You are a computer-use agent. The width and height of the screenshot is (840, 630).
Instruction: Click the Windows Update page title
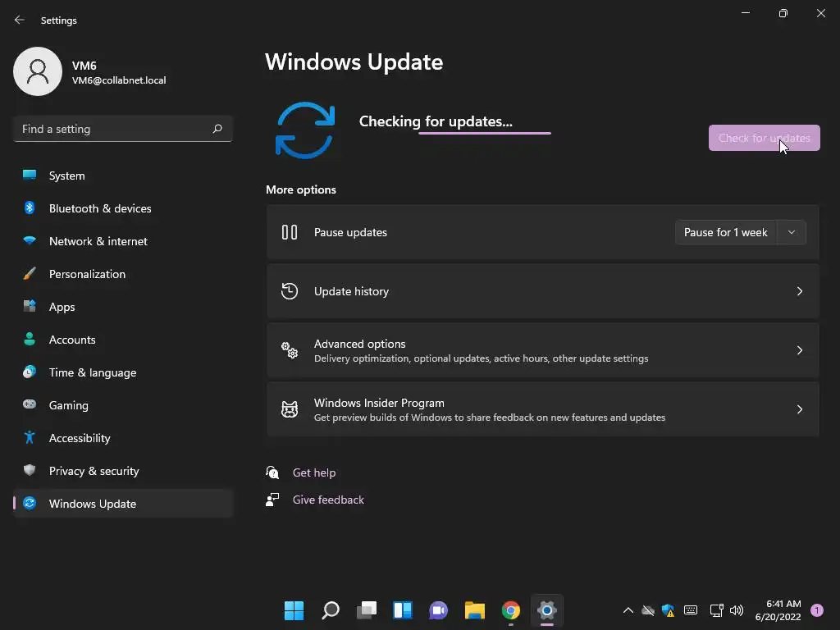click(x=354, y=62)
